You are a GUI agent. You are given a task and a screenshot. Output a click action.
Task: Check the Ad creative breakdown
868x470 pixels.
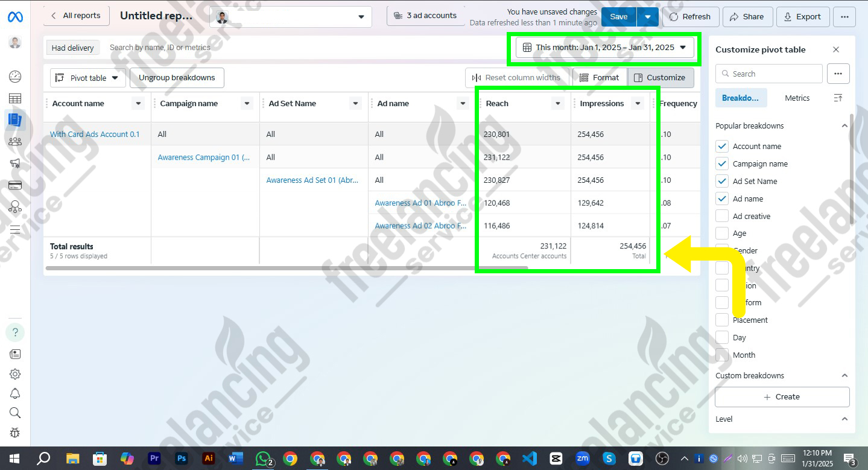click(722, 216)
